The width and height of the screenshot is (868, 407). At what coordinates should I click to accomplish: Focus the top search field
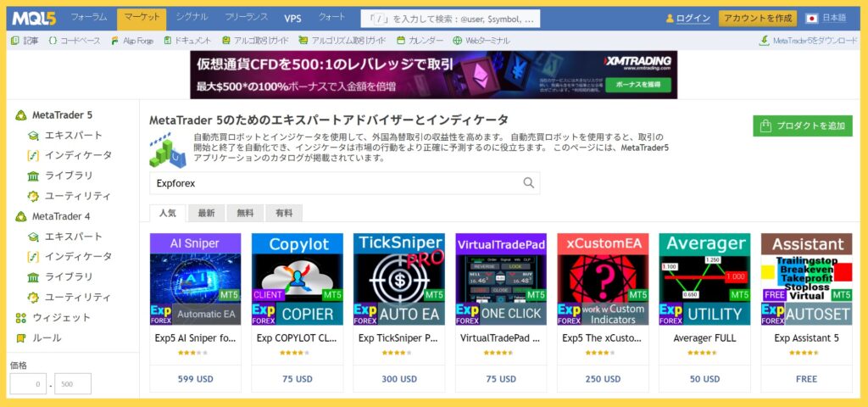click(x=450, y=19)
